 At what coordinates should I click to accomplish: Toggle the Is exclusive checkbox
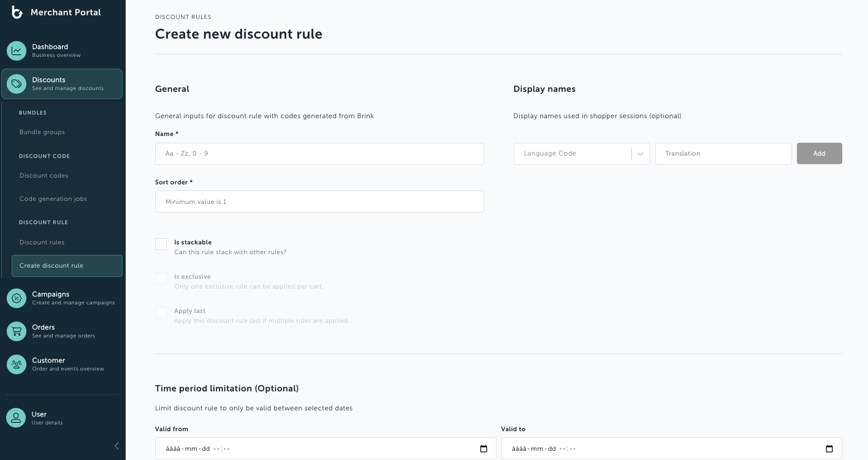pyautogui.click(x=161, y=279)
